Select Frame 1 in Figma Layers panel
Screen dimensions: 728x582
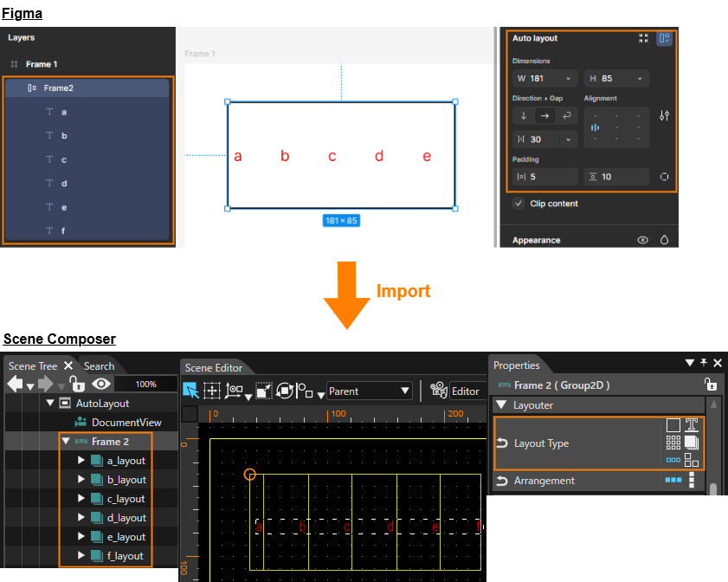point(42,64)
